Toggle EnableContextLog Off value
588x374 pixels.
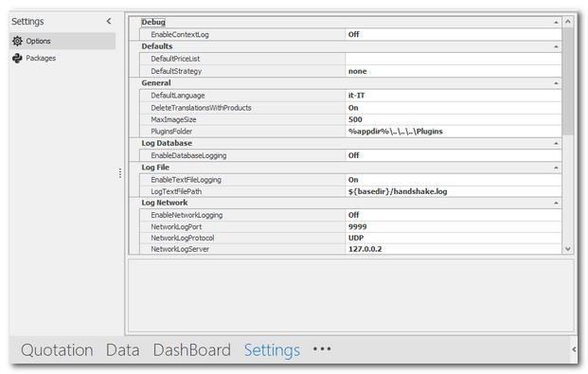(x=453, y=34)
